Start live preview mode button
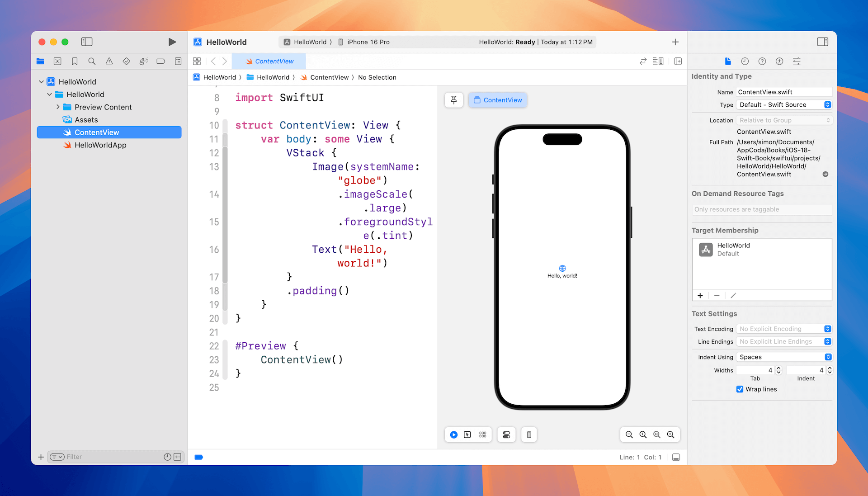Image resolution: width=868 pixels, height=496 pixels. [454, 435]
